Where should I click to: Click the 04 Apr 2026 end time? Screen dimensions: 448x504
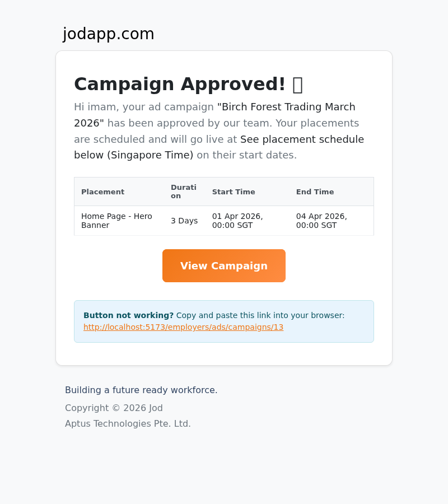321,221
